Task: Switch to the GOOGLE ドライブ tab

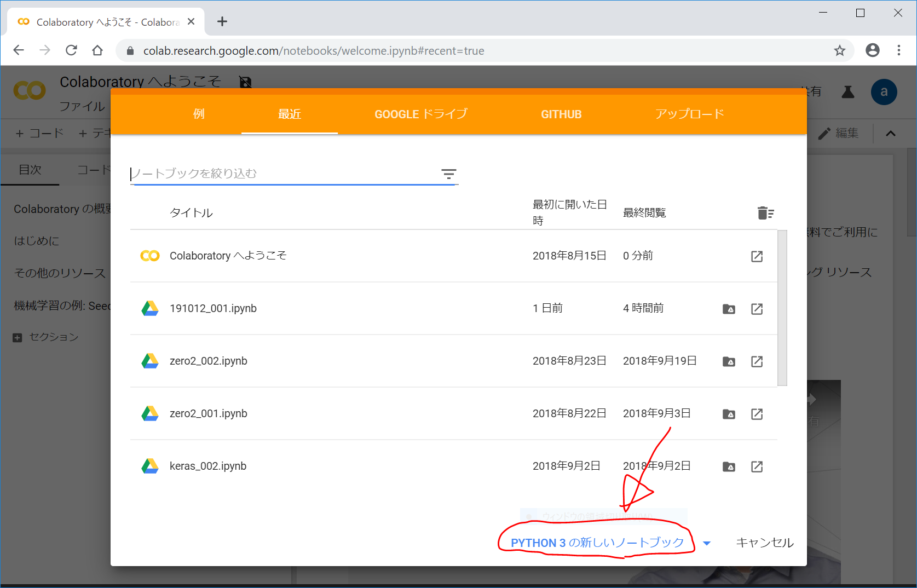Action: point(421,114)
